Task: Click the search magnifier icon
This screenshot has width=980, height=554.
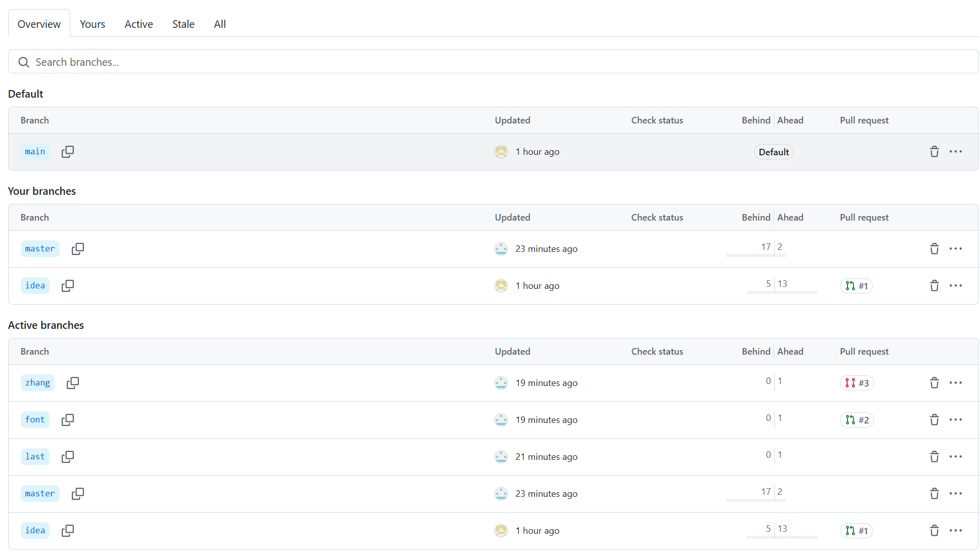Action: tap(23, 62)
